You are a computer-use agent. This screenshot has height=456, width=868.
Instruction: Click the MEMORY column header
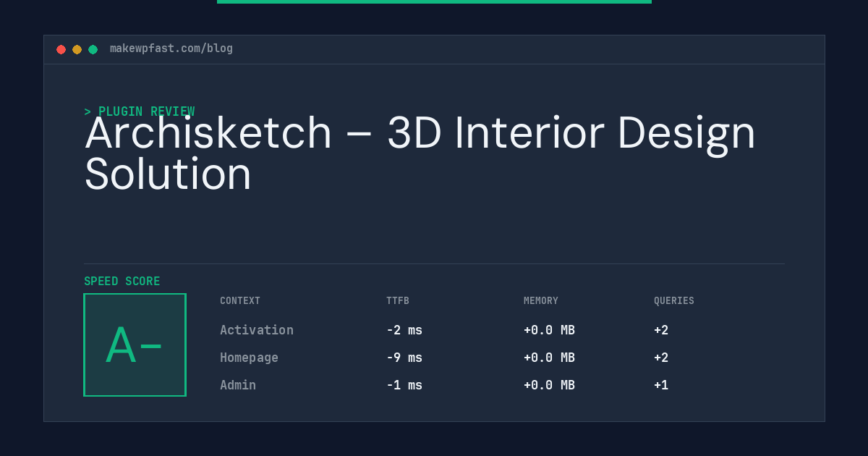tap(541, 301)
